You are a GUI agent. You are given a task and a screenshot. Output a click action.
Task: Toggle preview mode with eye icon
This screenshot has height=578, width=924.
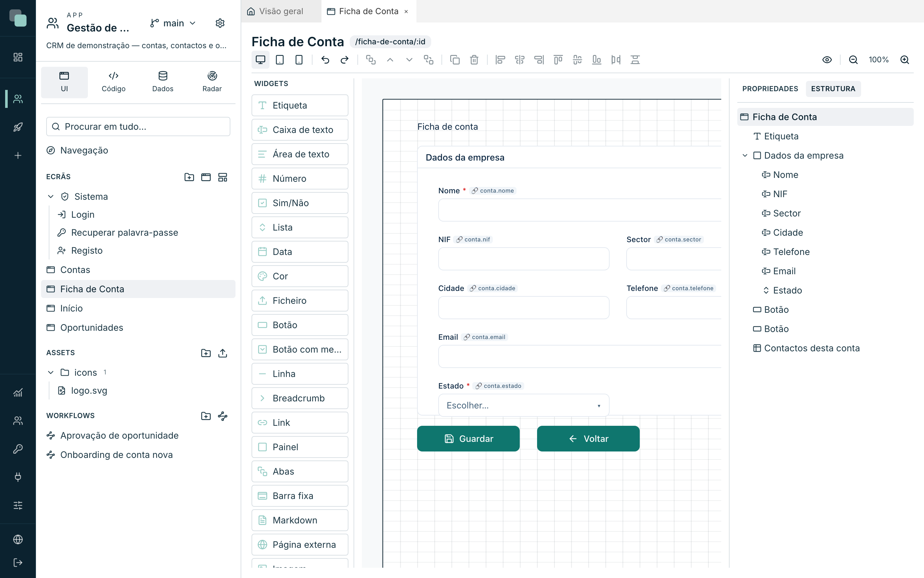(x=827, y=60)
